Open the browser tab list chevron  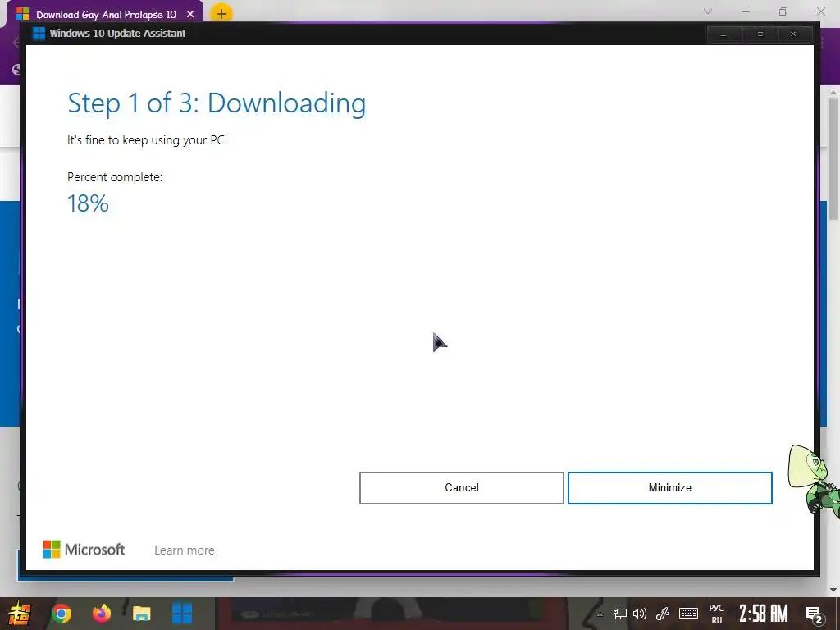708,11
